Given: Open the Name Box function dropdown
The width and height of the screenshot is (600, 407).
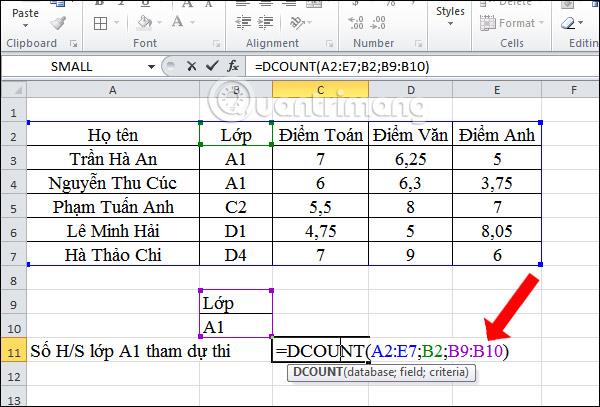Looking at the screenshot, I should pos(152,67).
